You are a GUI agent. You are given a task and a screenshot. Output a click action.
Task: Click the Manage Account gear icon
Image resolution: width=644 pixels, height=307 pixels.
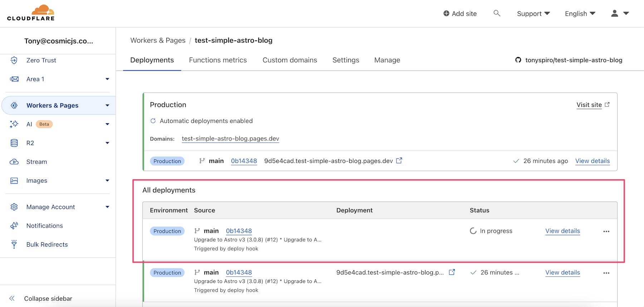tap(14, 207)
